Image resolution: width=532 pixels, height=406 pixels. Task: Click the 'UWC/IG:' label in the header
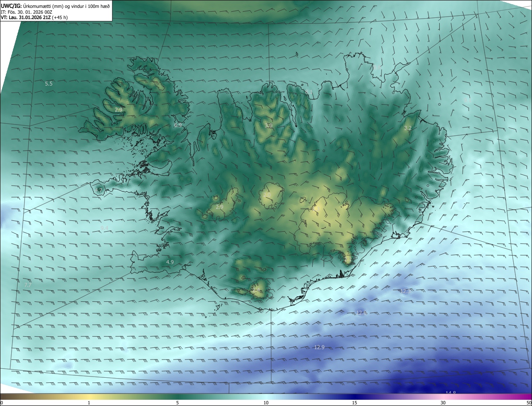coord(11,6)
